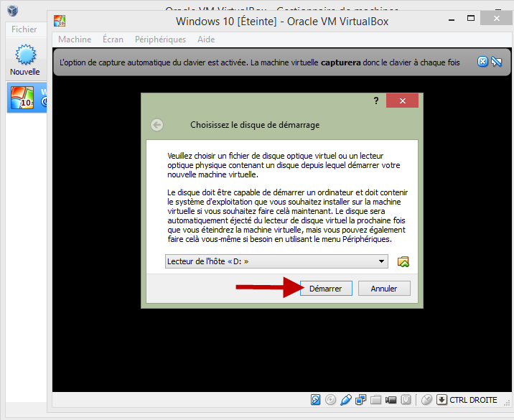The image size is (514, 420).
Task: Click the Windows 10 VM window title icon
Action: pos(60,21)
